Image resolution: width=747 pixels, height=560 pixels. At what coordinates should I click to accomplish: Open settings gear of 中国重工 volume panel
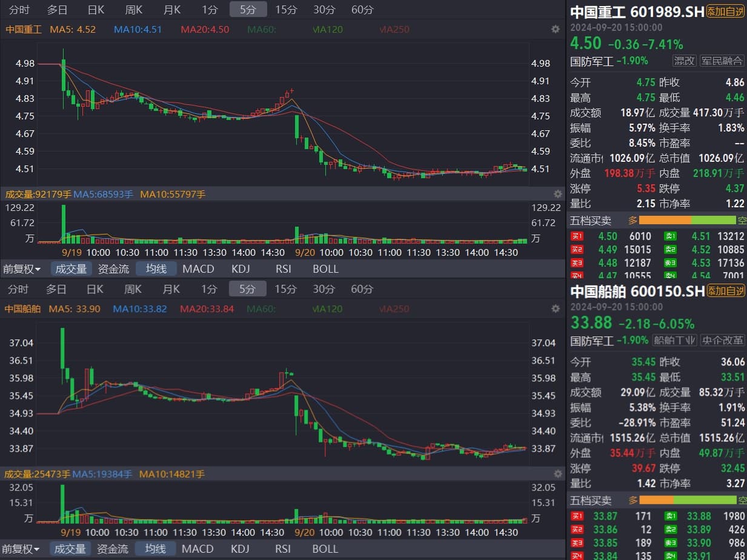pos(558,194)
